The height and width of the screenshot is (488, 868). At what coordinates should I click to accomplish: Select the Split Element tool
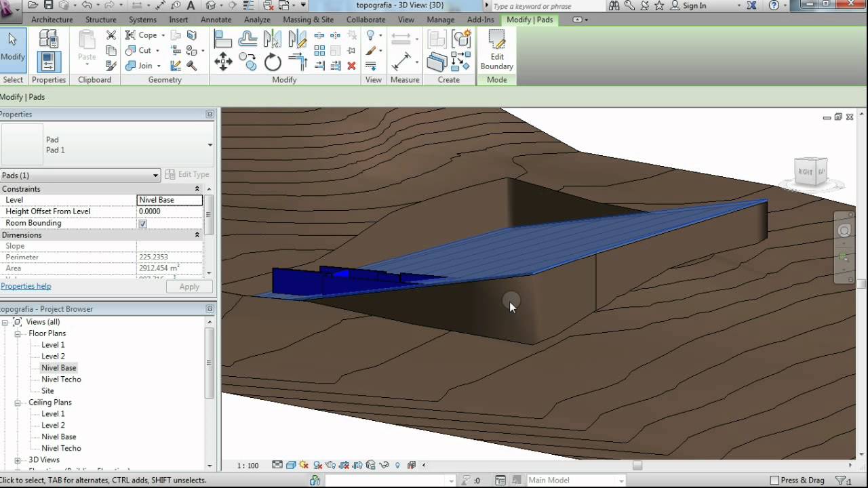coord(320,35)
